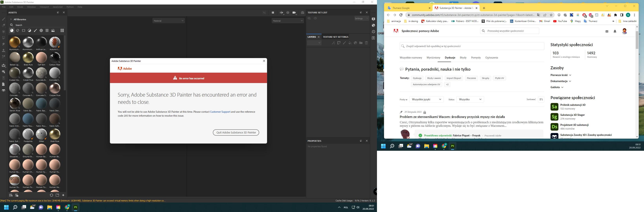Open the Customer Support link

(x=220, y=112)
